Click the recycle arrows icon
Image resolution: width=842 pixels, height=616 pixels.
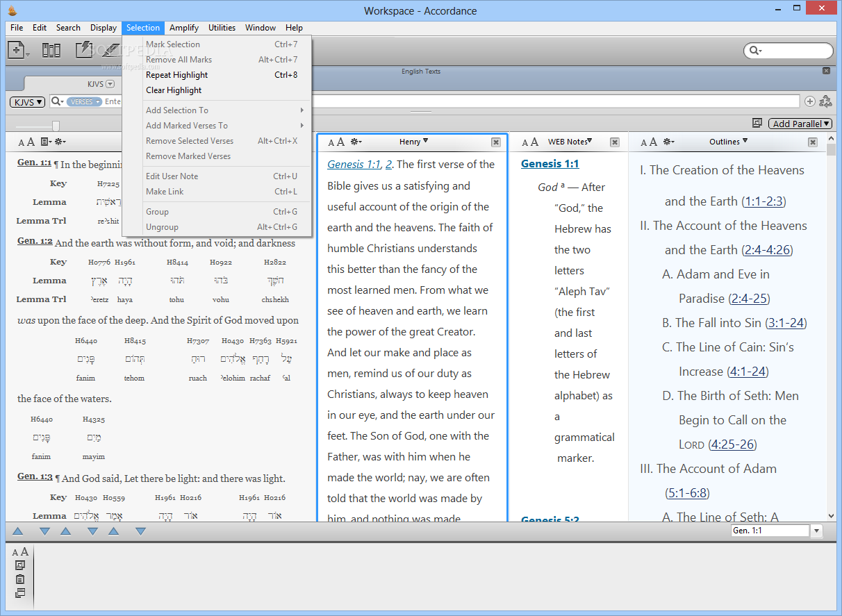(x=825, y=101)
